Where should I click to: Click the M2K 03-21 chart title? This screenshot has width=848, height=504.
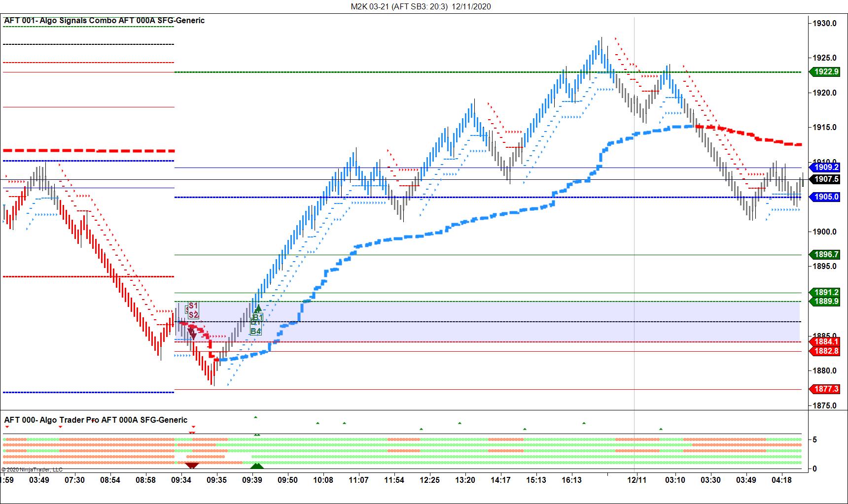421,6
